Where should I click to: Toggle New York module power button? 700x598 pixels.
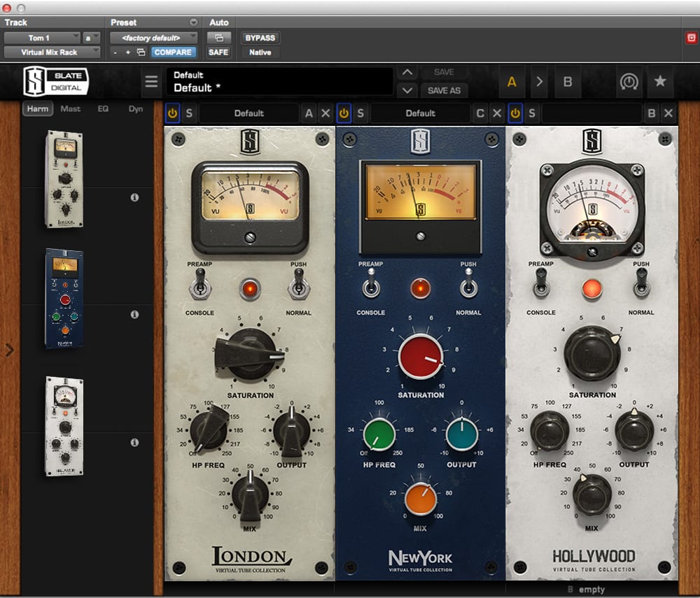click(344, 113)
